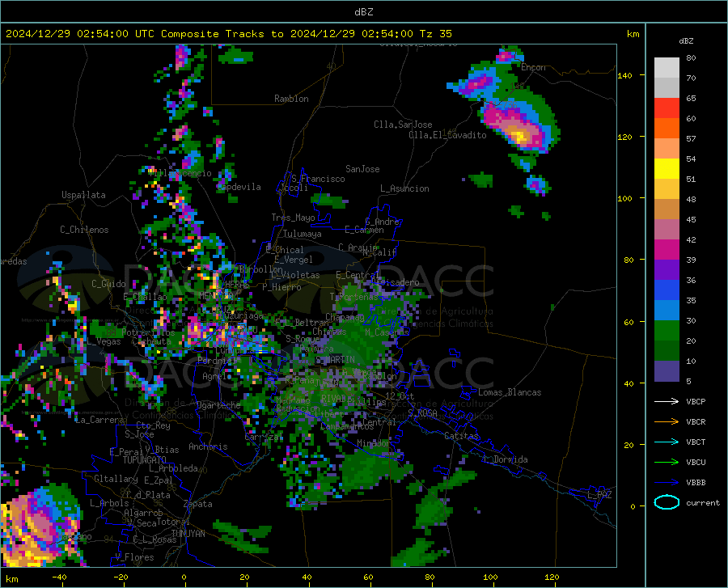Click the cyan VBCT arrow in legend
Viewport: 728px width, 588px height.
[667, 442]
